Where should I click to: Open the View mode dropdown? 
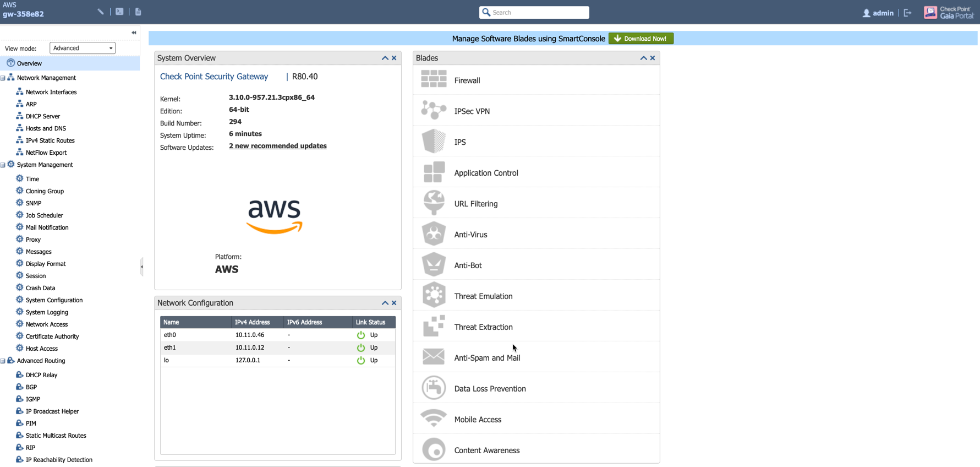[83, 48]
